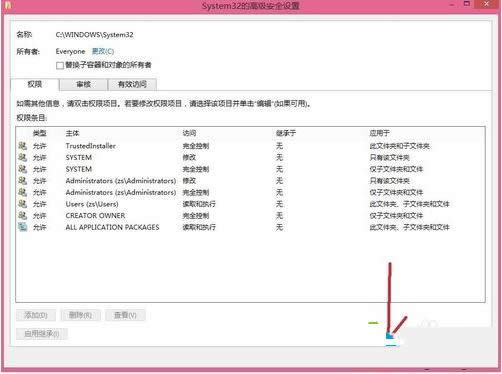Click the 添加(D) button

click(x=36, y=315)
